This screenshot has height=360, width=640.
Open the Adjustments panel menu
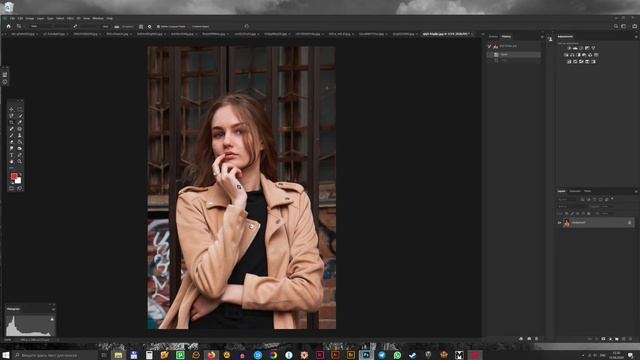tap(636, 37)
